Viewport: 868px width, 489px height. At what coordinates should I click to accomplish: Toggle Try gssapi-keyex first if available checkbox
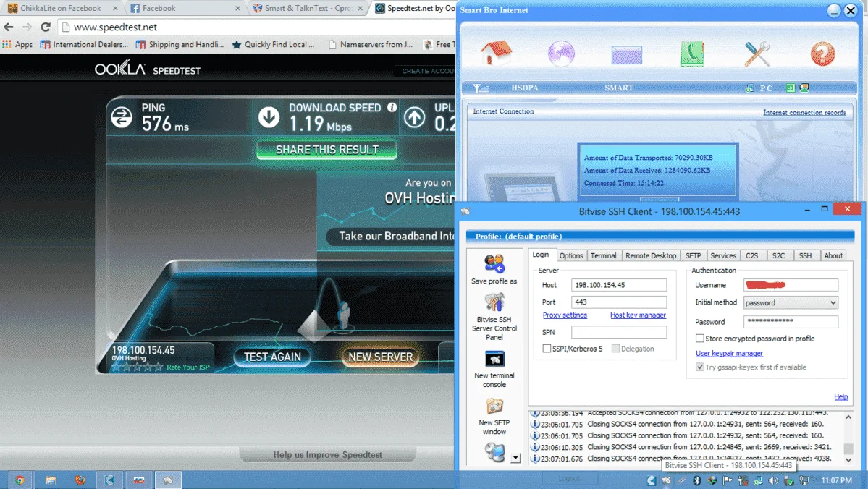[700, 367]
